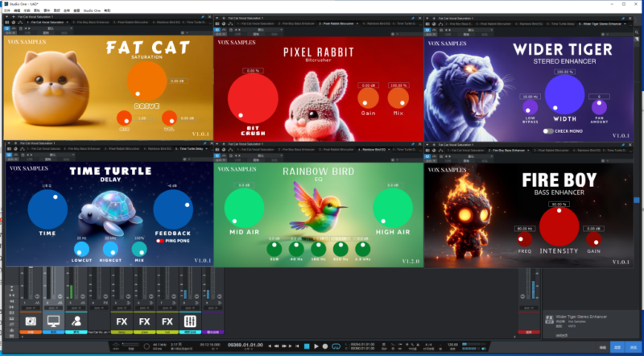Click the Drive knob in Fat Cat
644x356 pixels.
(x=146, y=81)
